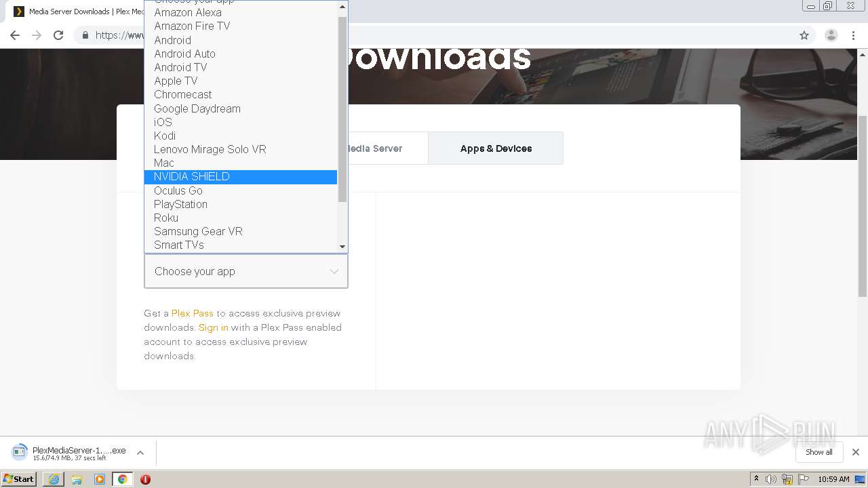Close the downloads bar
The height and width of the screenshot is (488, 868).
click(856, 452)
